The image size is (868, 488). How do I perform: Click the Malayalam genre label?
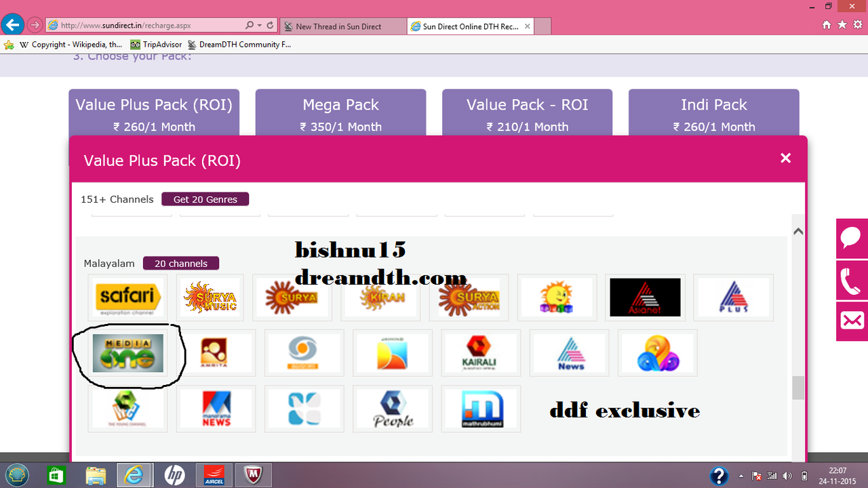click(x=109, y=263)
